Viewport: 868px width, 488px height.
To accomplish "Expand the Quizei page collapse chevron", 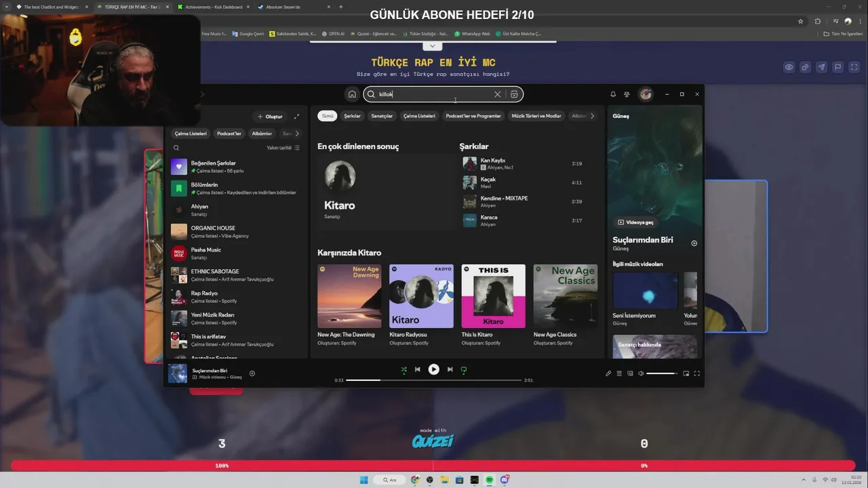I will 432,46.
